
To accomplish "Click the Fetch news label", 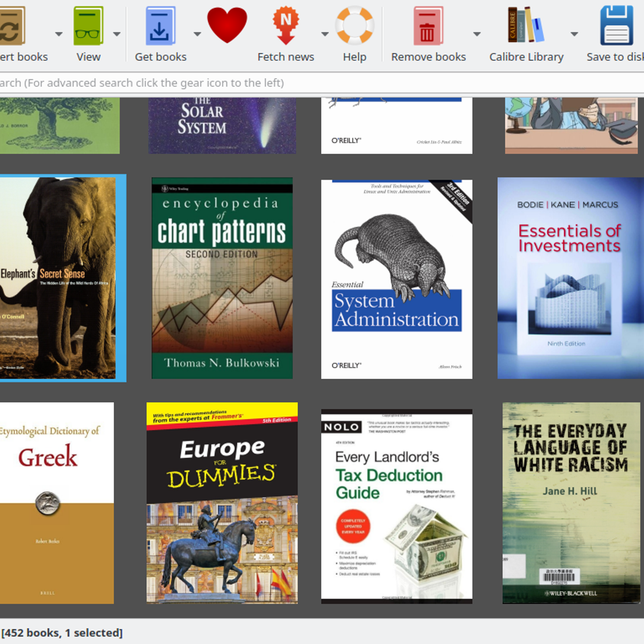I will point(286,57).
